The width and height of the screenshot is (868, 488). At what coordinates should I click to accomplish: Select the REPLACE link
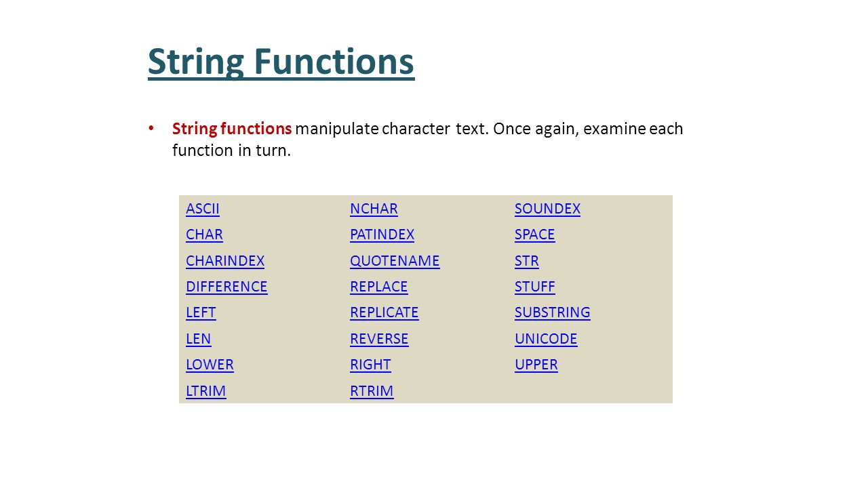pos(379,287)
